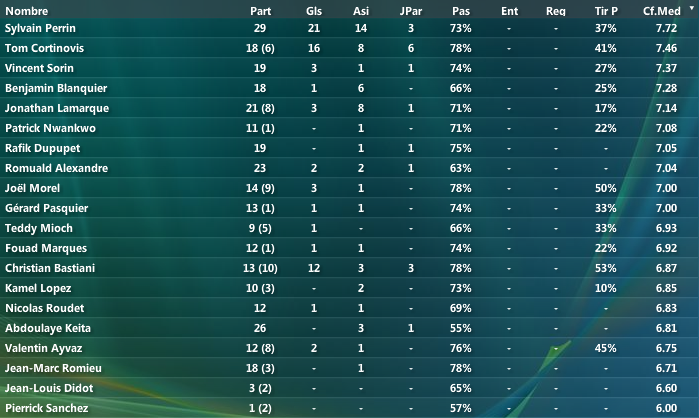Image resolution: width=699 pixels, height=418 pixels.
Task: Click the Ent column header
Action: [510, 11]
